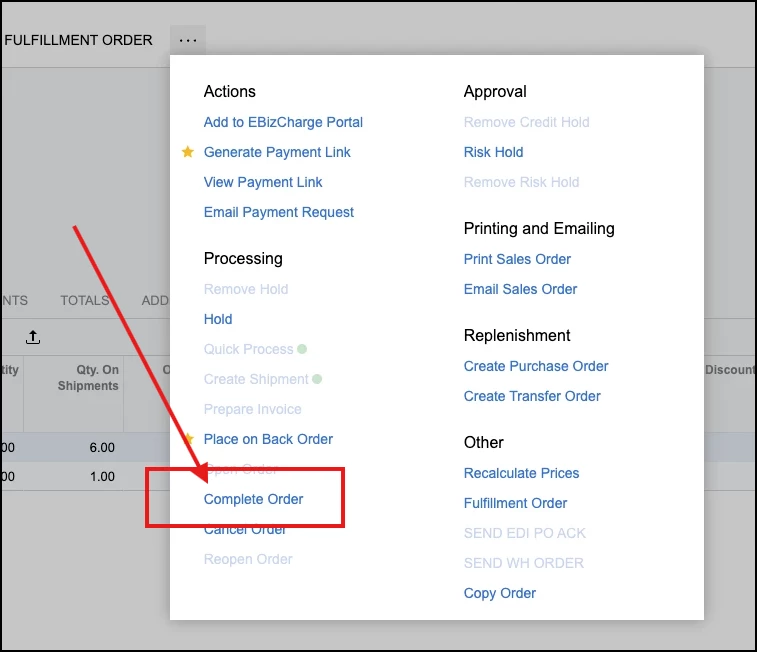The height and width of the screenshot is (652, 757).
Task: Click Complete Order in Processing
Action: (x=253, y=499)
